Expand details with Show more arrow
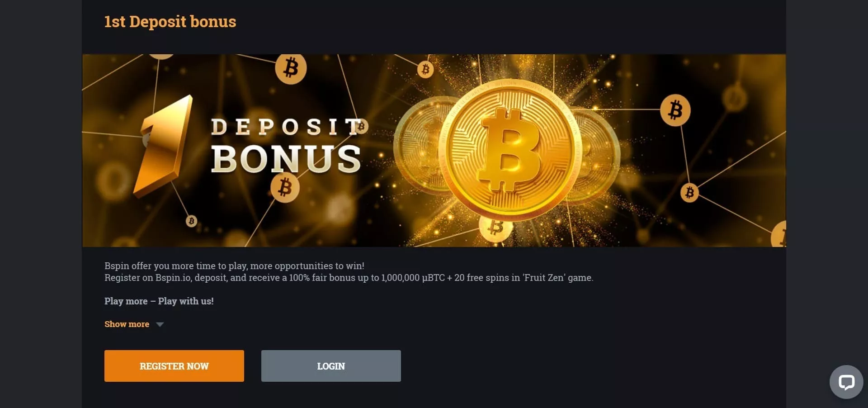This screenshot has width=868, height=408. point(160,324)
